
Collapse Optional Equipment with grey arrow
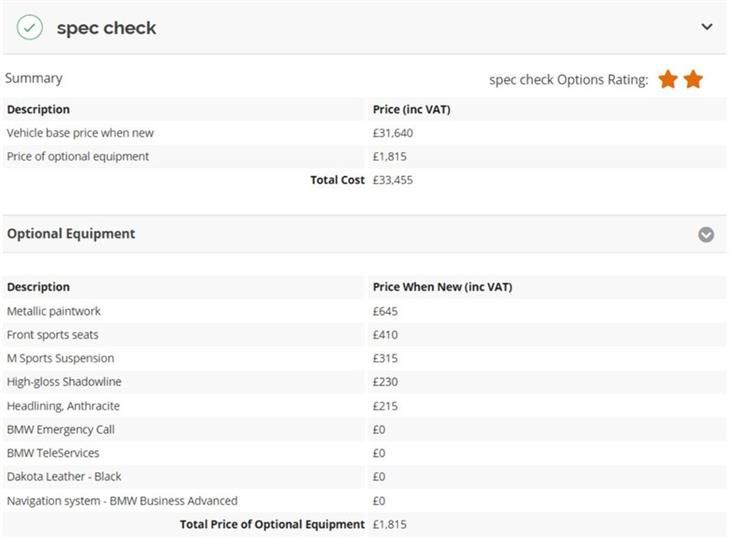(x=706, y=235)
